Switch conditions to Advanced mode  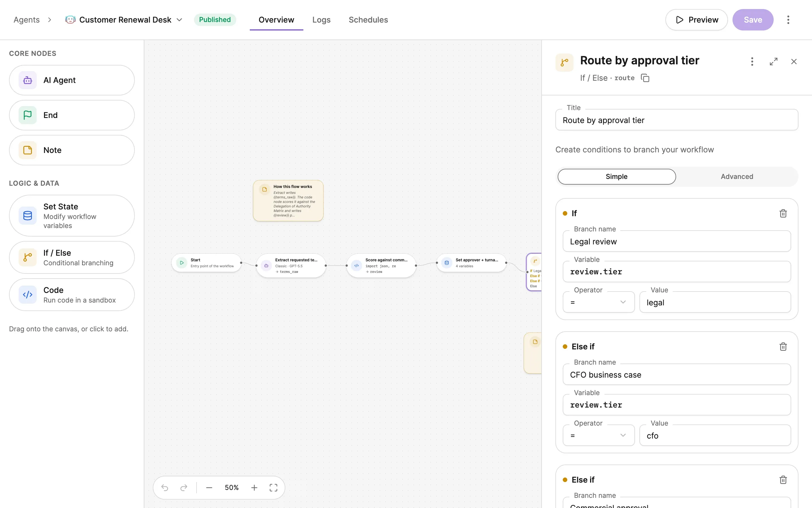click(x=737, y=177)
